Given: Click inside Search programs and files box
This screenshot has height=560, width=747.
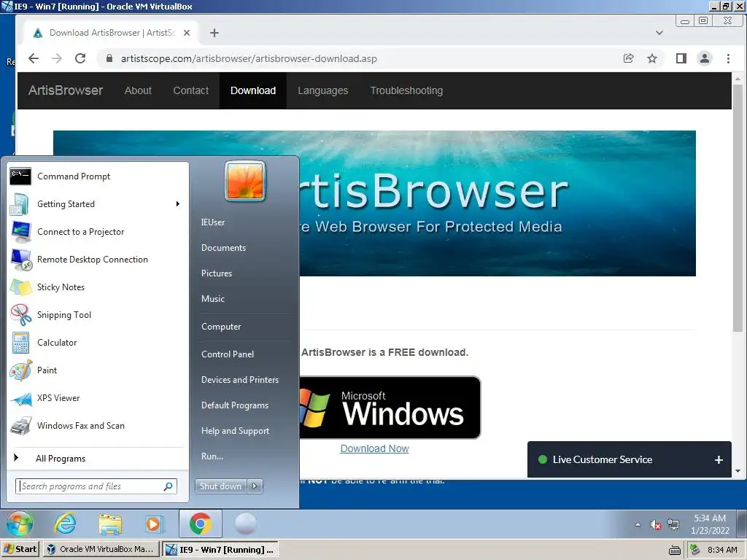Looking at the screenshot, I should click(x=96, y=486).
